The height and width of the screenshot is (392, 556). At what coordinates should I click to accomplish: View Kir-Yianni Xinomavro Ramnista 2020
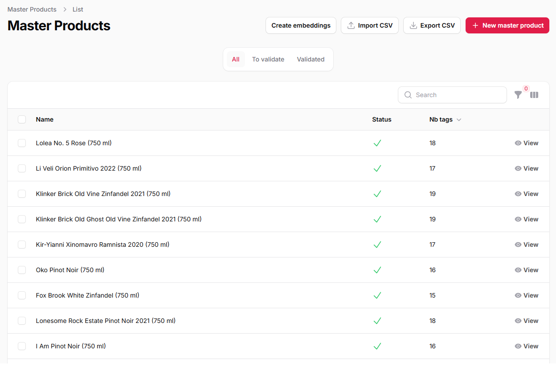[x=526, y=245]
